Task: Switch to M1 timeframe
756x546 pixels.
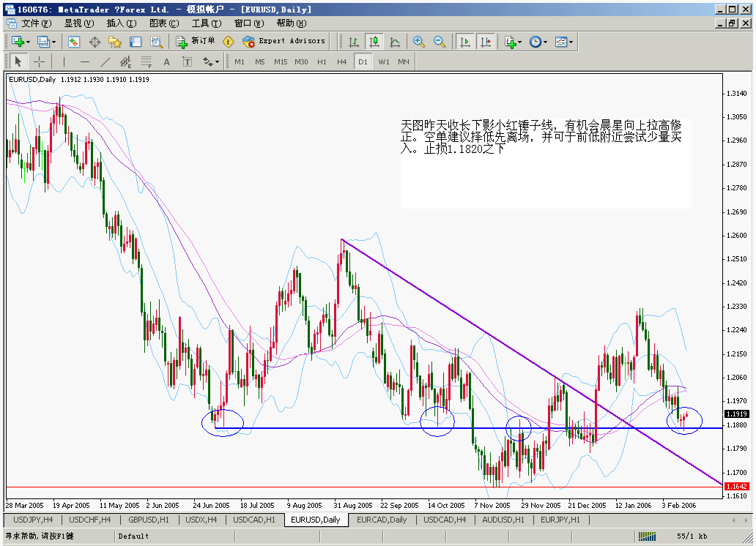Action: pyautogui.click(x=240, y=61)
